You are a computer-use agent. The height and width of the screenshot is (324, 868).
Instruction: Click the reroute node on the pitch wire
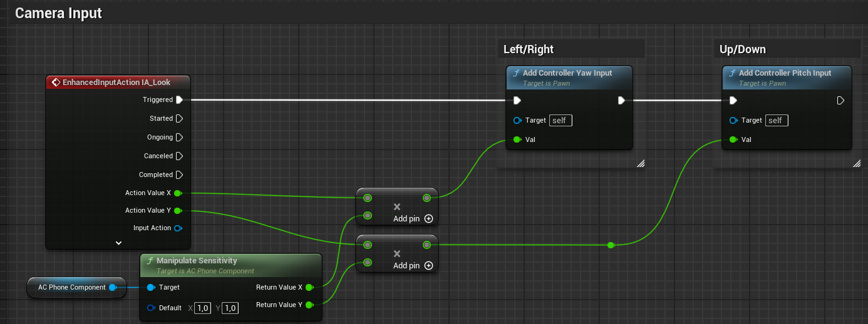click(x=611, y=245)
